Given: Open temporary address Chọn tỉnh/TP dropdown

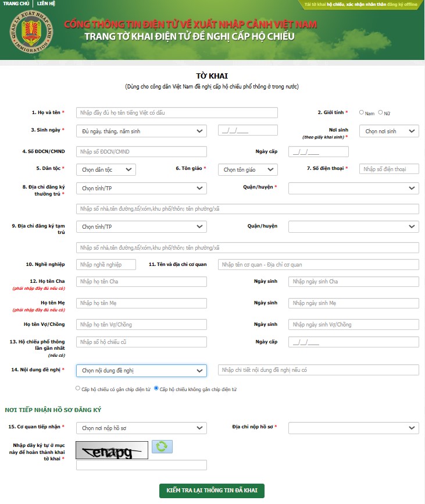Looking at the screenshot, I should [x=141, y=227].
